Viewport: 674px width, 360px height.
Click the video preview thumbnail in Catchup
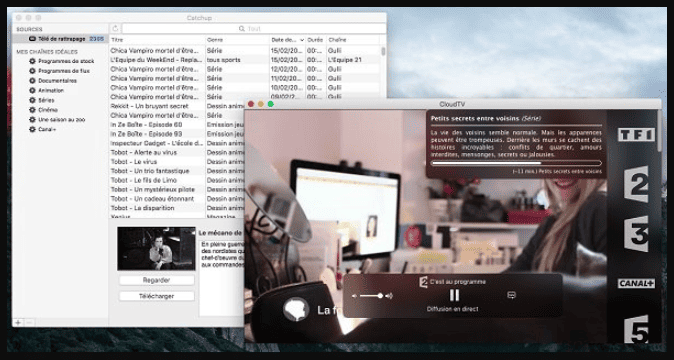[156, 249]
